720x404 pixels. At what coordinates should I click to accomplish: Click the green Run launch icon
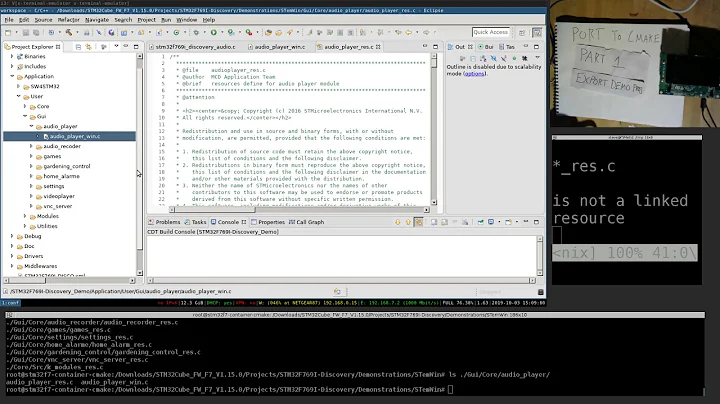tap(214, 32)
